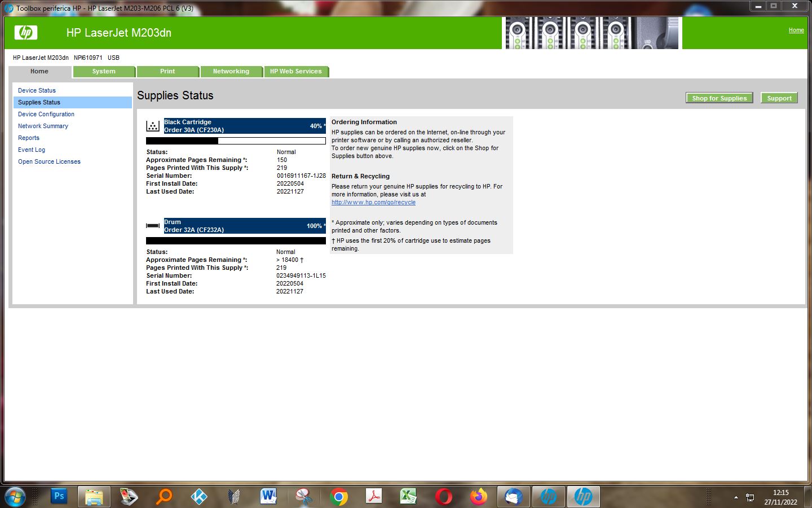Open Network Summary page
Image resolution: width=812 pixels, height=508 pixels.
tap(43, 126)
